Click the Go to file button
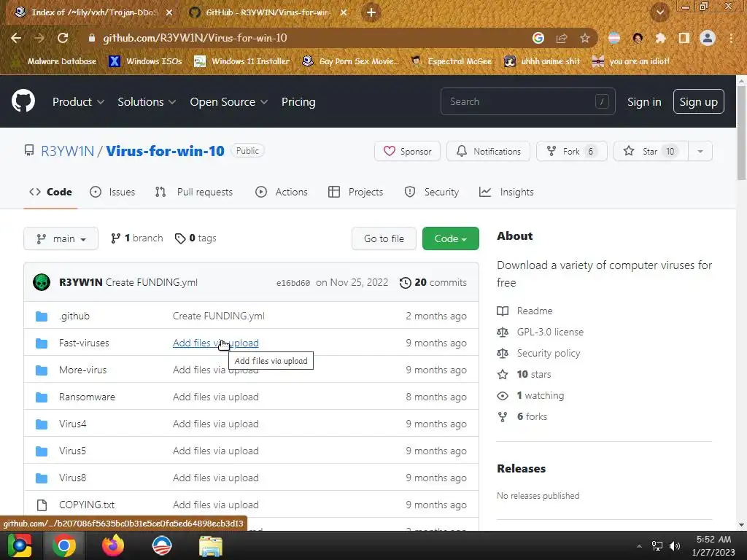The width and height of the screenshot is (747, 560). click(x=384, y=238)
